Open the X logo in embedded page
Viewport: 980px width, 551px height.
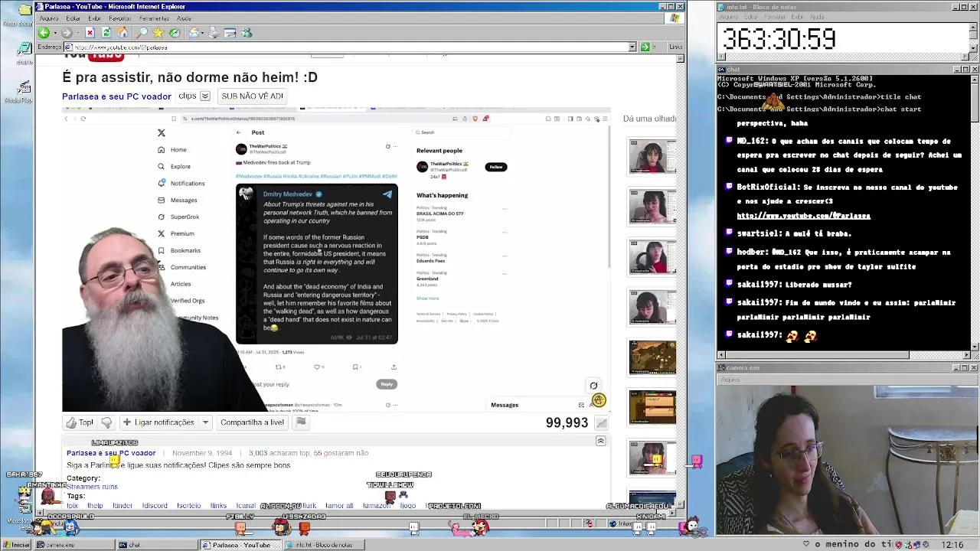click(162, 132)
